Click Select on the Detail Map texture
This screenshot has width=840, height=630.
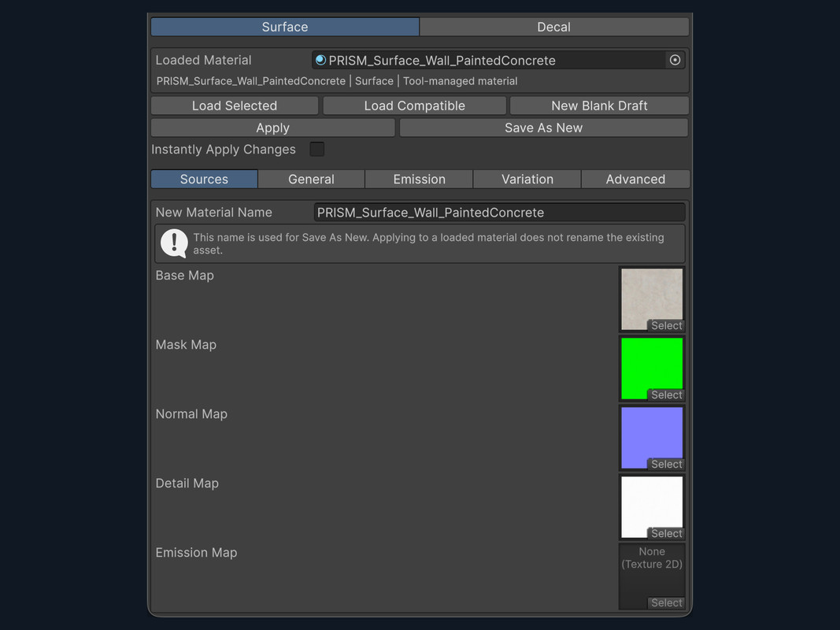[x=667, y=533]
